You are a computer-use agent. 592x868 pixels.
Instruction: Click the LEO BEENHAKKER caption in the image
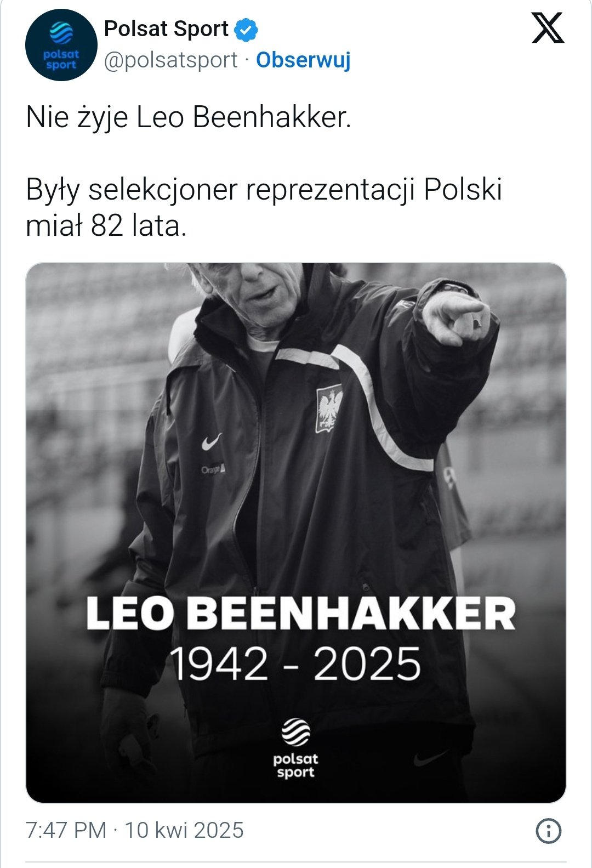point(300,613)
